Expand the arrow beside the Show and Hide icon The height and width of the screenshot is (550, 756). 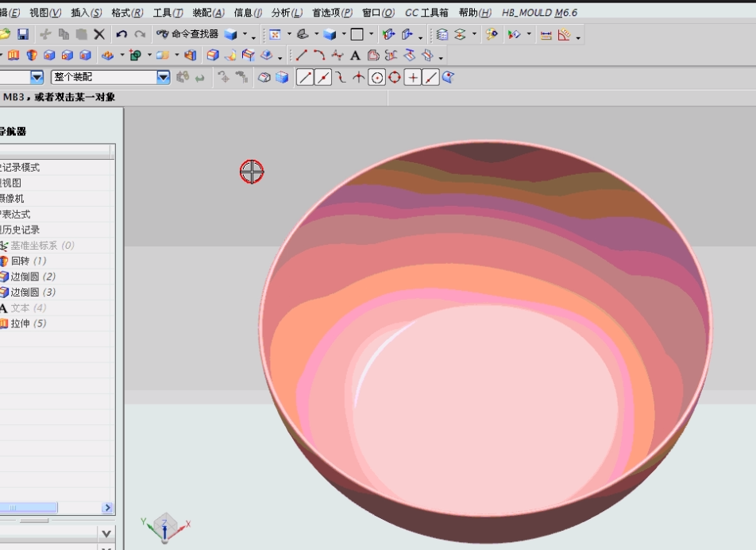(x=528, y=34)
